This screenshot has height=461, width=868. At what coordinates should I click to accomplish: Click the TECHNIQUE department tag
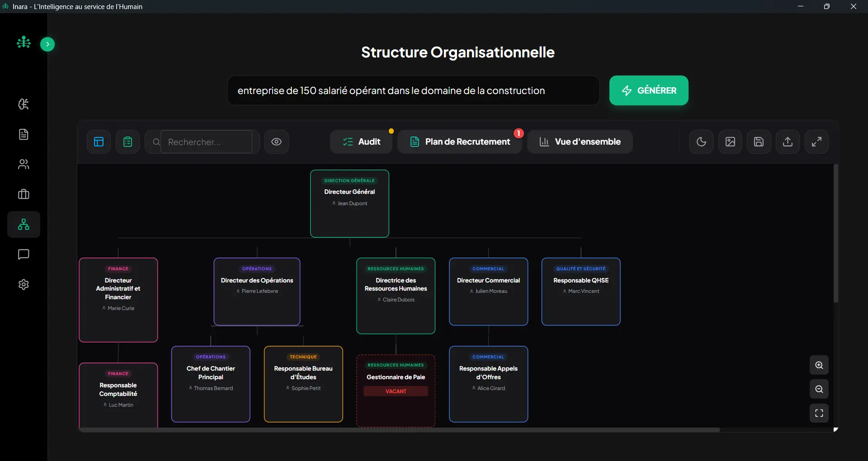(303, 357)
